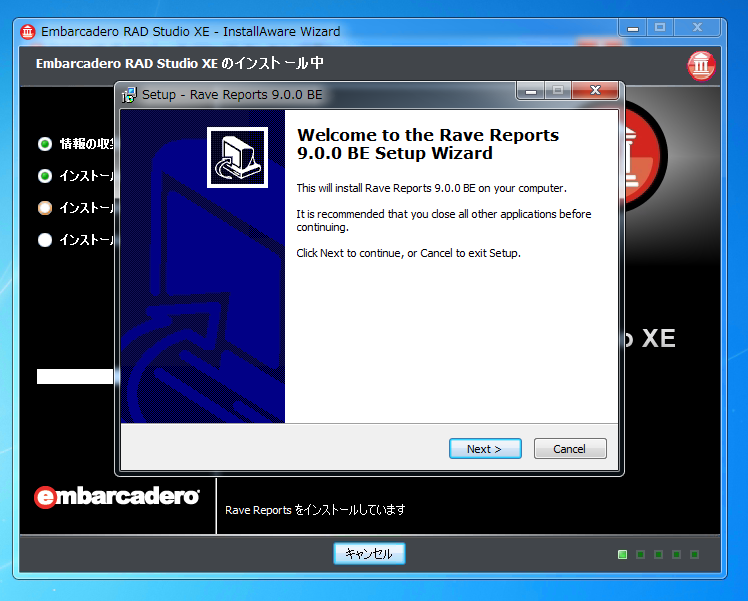Click the キャンセル button in InstallAware Wizard
The width and height of the screenshot is (748, 601).
coord(369,553)
